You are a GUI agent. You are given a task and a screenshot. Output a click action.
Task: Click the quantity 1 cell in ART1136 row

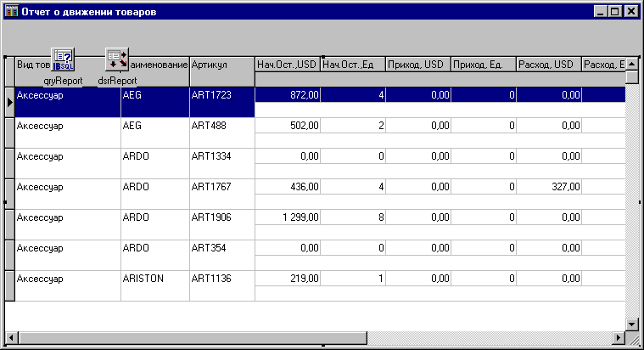pyautogui.click(x=353, y=279)
